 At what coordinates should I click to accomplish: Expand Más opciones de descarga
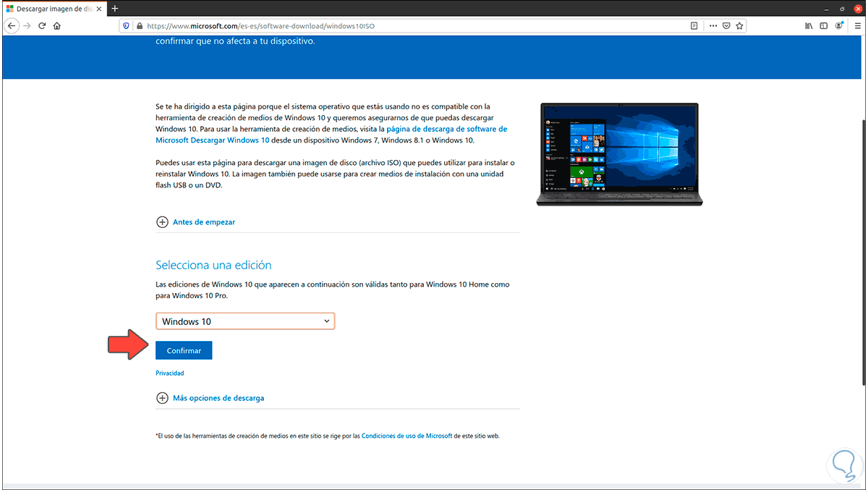coord(218,397)
